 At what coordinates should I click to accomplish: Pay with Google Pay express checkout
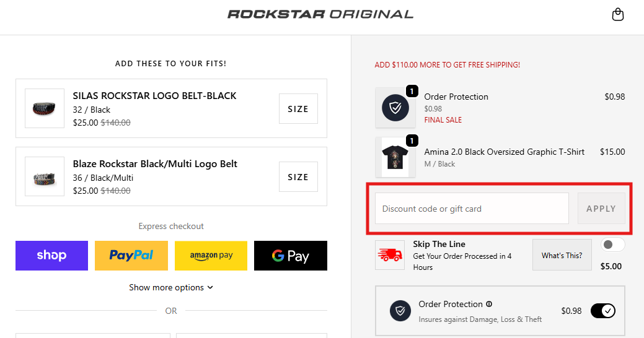(x=290, y=256)
